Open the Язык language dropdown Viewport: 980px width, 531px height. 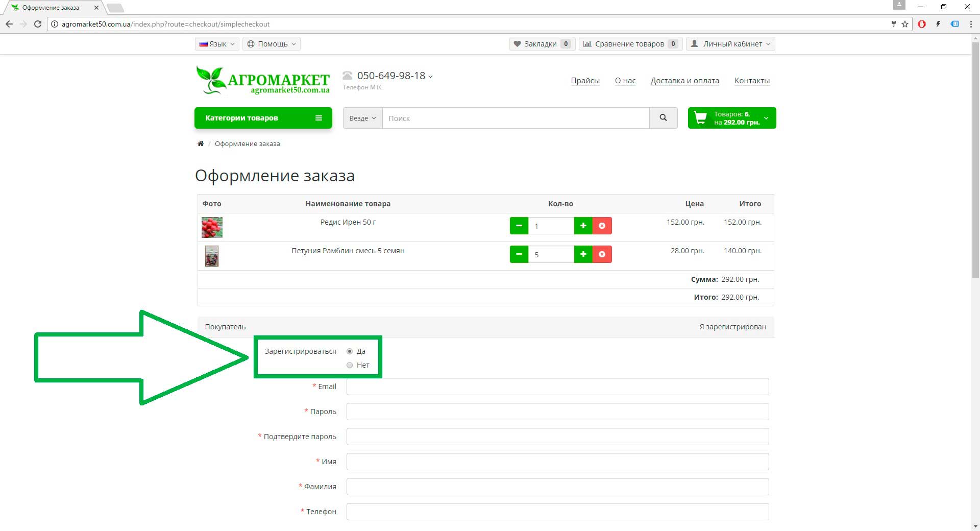coord(217,44)
